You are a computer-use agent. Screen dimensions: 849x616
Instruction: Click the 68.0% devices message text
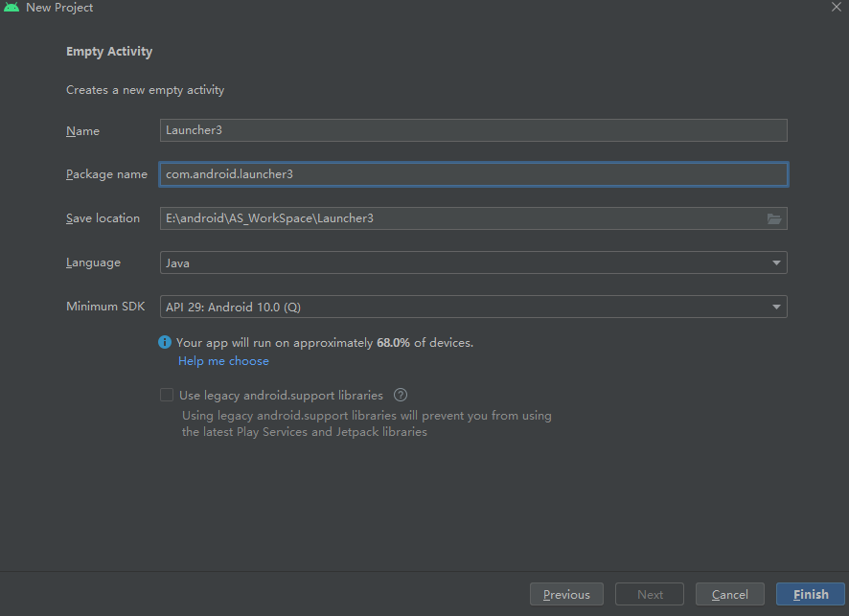click(x=325, y=343)
